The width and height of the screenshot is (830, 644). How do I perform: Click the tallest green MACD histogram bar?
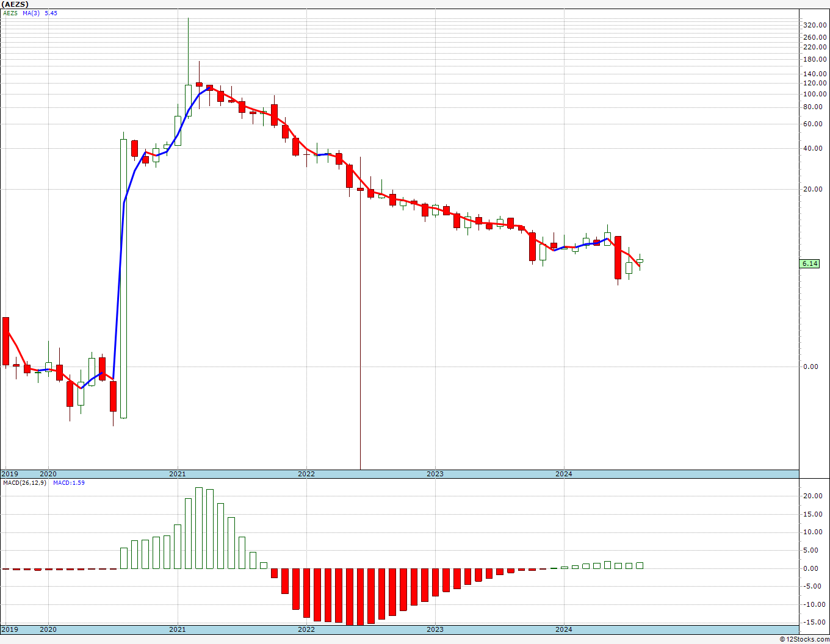[x=199, y=528]
